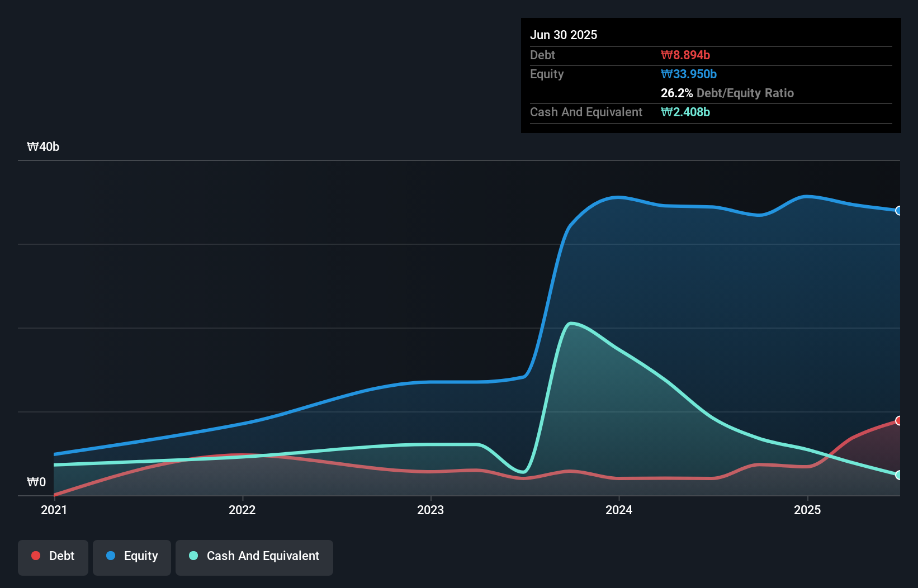This screenshot has height=588, width=918.
Task: Click the blue Equity legend dot
Action: (110, 556)
